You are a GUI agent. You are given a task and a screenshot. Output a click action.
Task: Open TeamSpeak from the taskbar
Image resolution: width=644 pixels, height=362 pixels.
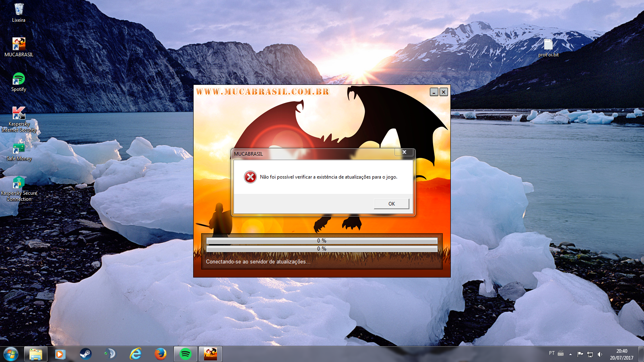[110, 354]
